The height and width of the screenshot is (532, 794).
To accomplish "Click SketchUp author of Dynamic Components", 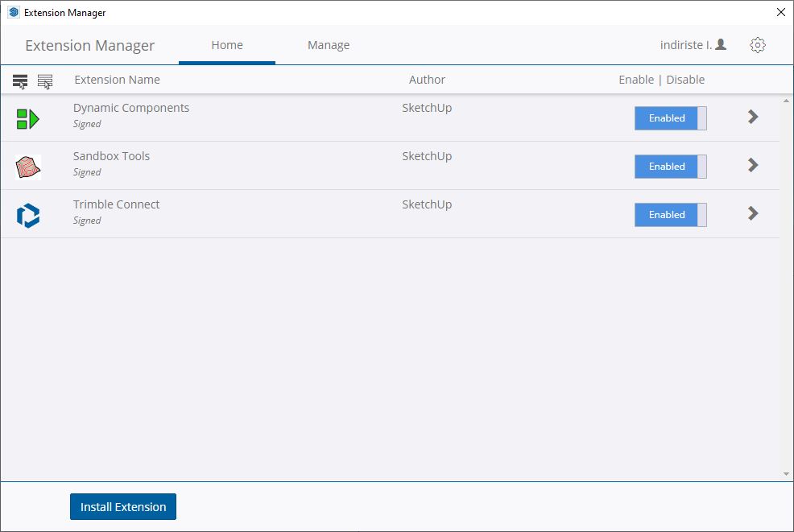I will point(427,108).
